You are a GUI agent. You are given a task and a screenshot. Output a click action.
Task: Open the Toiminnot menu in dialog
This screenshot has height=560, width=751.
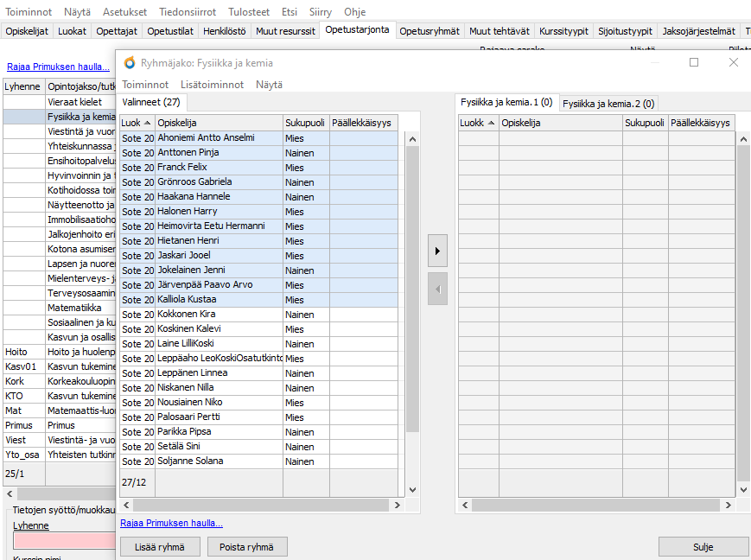coord(145,85)
